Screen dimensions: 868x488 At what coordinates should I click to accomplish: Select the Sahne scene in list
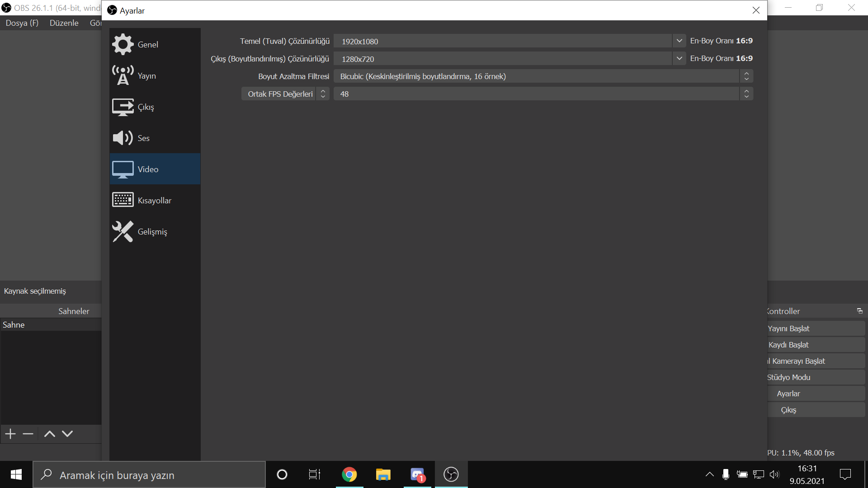tap(51, 324)
